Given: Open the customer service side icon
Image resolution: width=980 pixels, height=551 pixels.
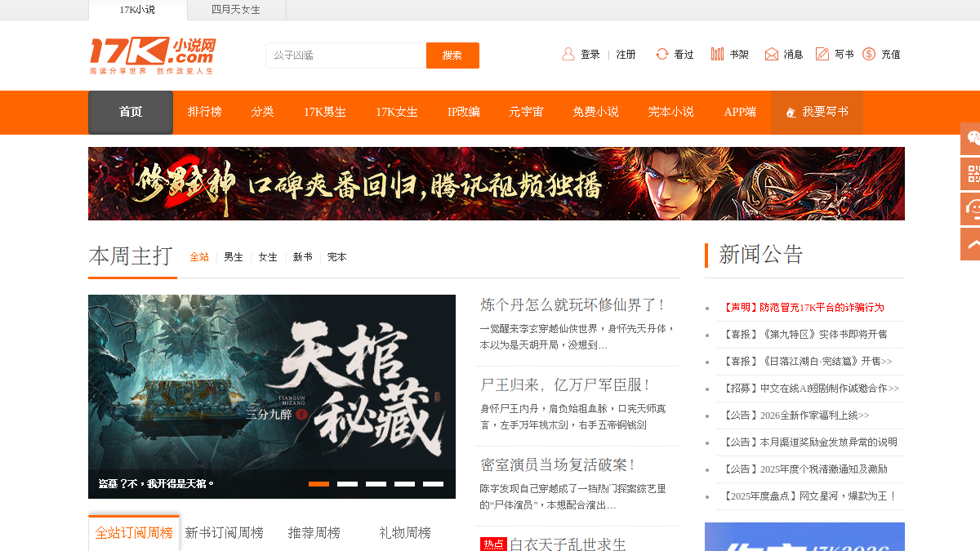Looking at the screenshot, I should click(x=971, y=208).
